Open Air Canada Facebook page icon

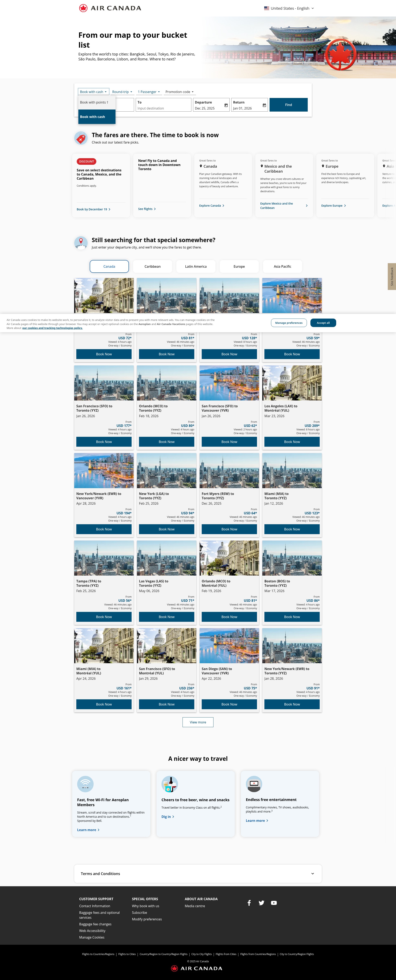249,903
